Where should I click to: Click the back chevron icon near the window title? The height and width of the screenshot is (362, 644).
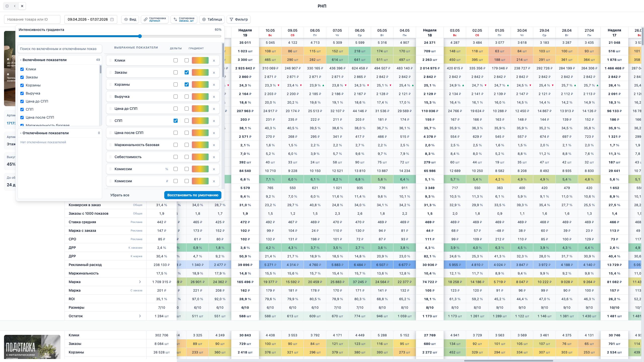tap(15, 6)
